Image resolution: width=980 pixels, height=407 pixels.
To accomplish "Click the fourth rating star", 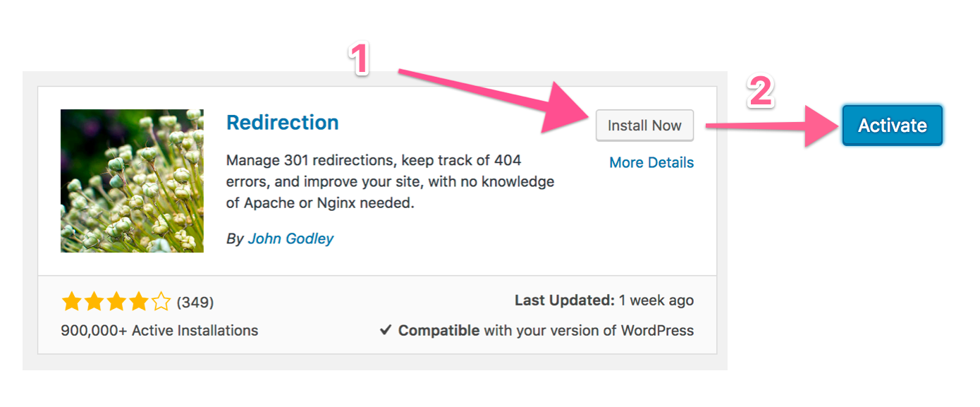I will [139, 303].
